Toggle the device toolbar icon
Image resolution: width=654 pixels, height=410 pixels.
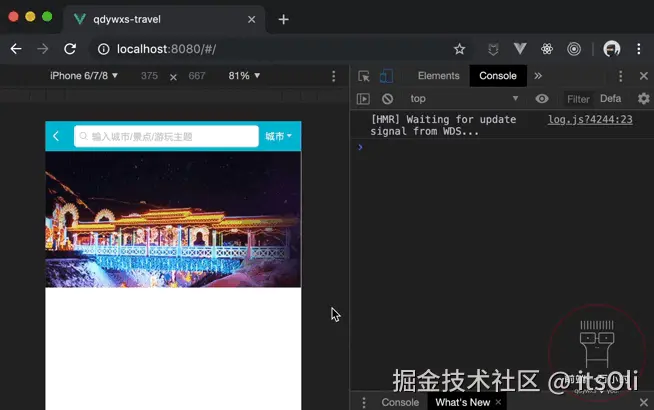coord(387,76)
